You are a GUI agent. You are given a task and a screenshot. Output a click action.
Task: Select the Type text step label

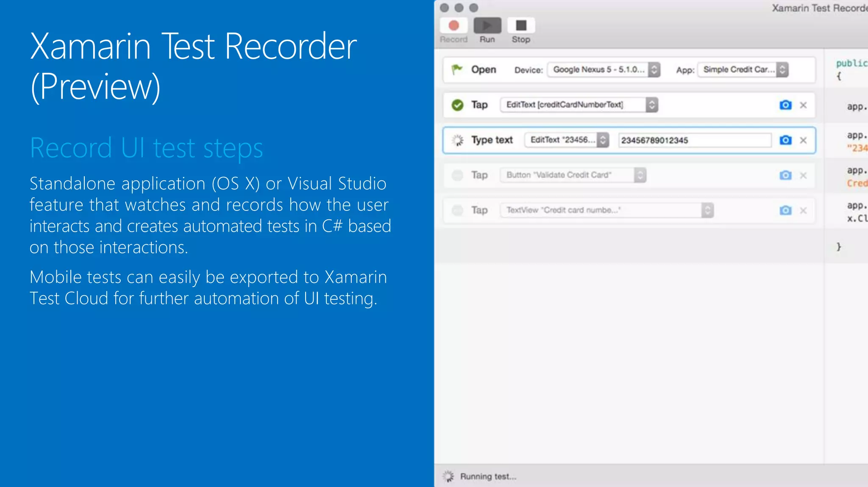[x=492, y=140]
